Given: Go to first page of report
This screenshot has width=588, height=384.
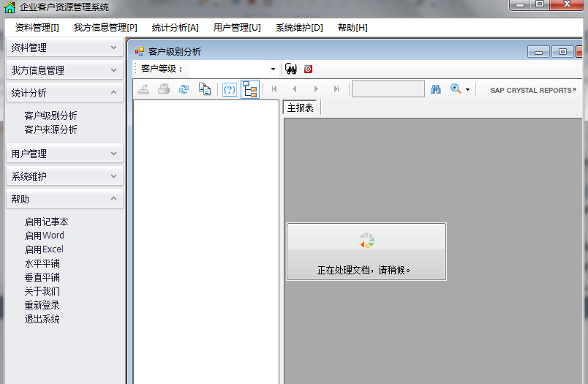Looking at the screenshot, I should click(274, 89).
